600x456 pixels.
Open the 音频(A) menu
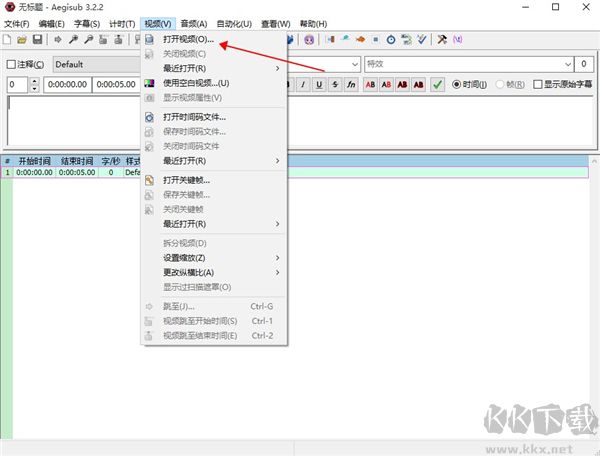pyautogui.click(x=194, y=23)
